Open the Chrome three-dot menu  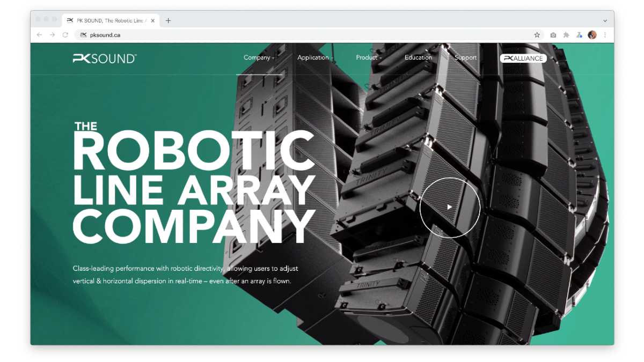605,35
